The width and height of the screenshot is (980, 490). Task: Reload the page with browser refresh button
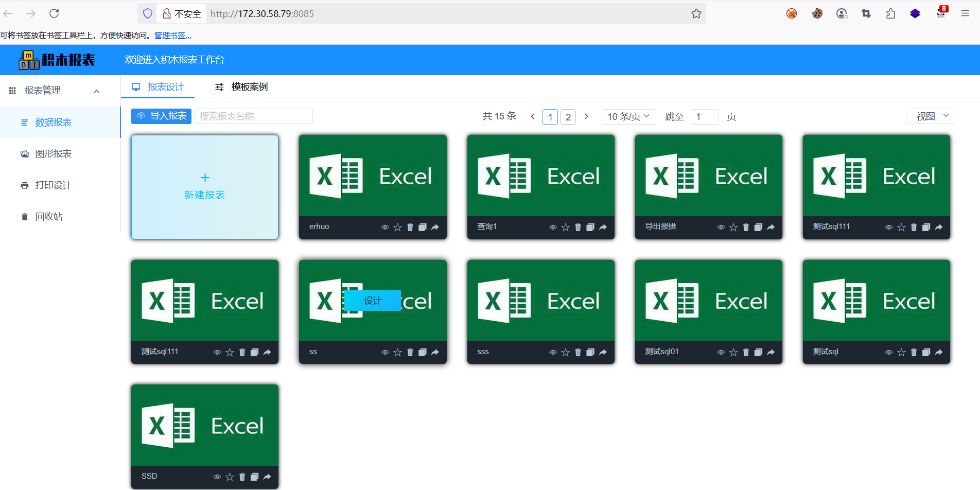coord(54,13)
